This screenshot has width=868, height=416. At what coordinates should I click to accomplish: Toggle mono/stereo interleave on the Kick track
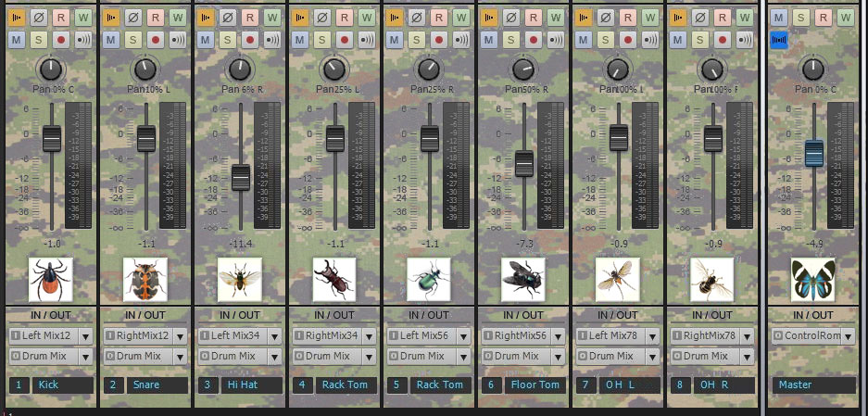point(17,17)
